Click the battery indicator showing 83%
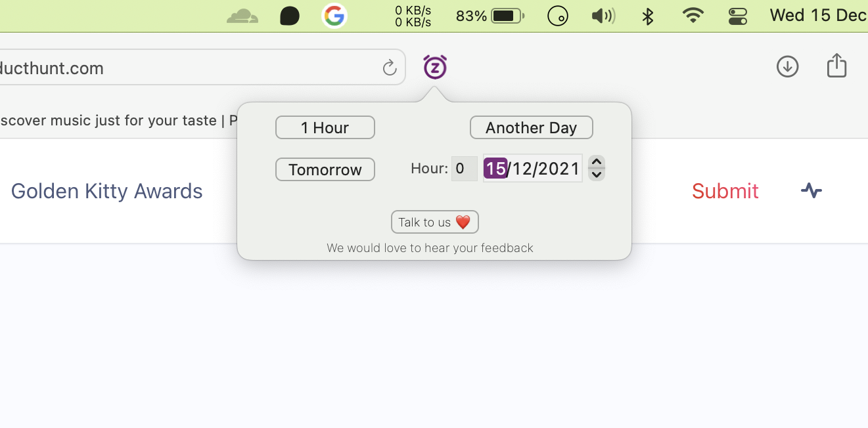 point(489,16)
